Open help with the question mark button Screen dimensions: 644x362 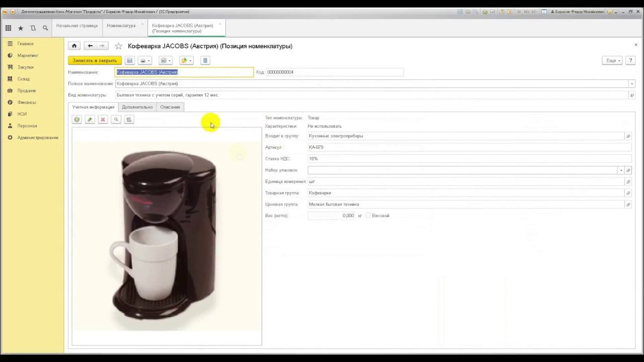631,60
